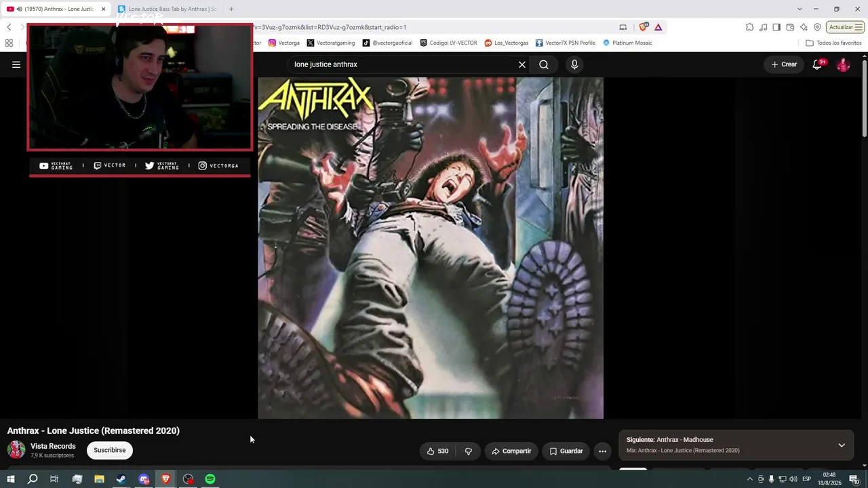Click the cast/install icon in address bar

623,27
